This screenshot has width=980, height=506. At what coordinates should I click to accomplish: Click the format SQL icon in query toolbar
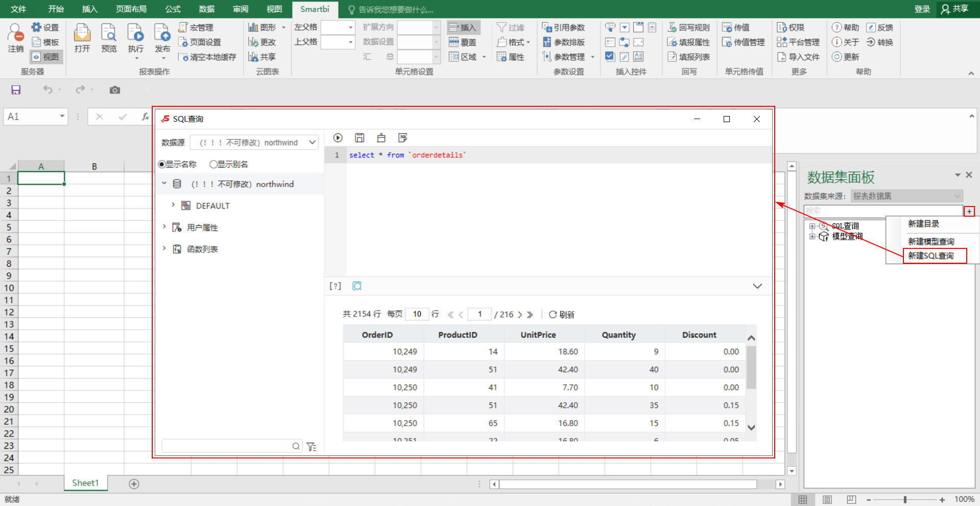click(403, 138)
